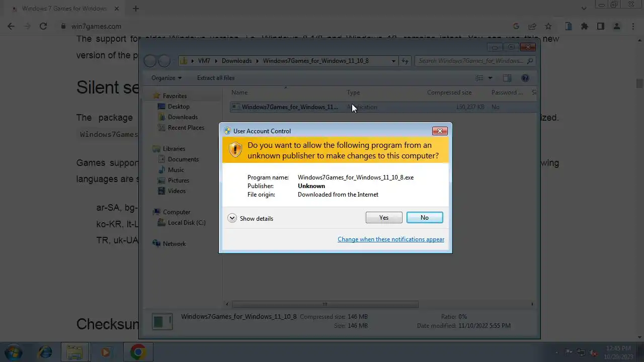This screenshot has width=644, height=362.
Task: Select Downloads in Explorer address breadcrumb
Action: click(236, 61)
